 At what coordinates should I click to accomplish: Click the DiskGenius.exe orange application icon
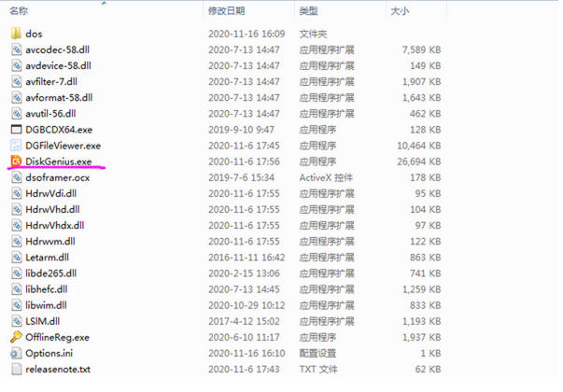pos(16,161)
